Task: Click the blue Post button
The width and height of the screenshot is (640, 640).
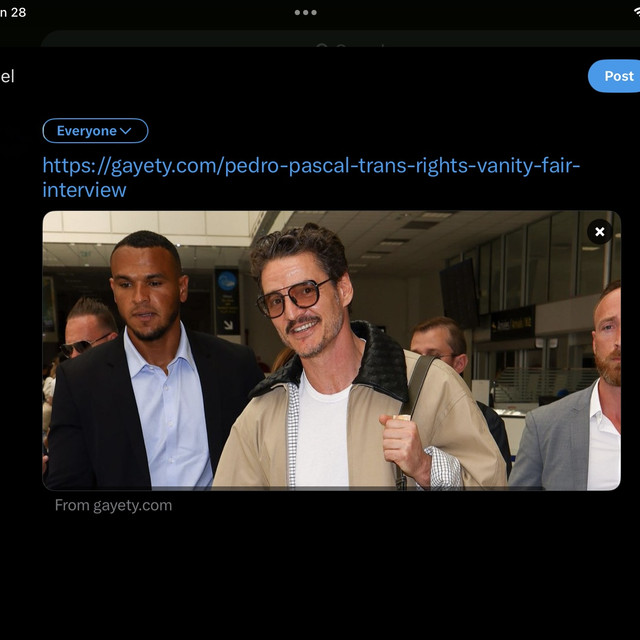Action: (614, 76)
